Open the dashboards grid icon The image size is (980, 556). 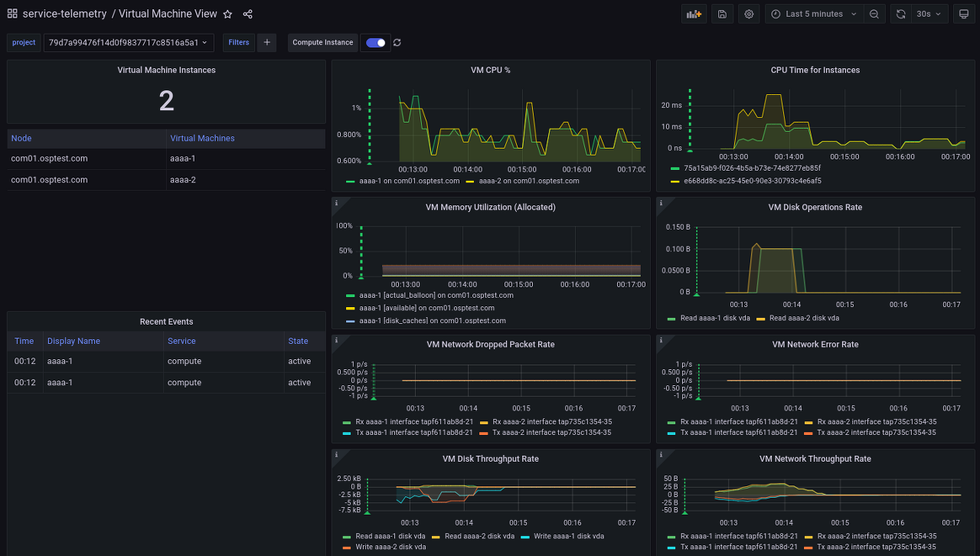coord(12,14)
